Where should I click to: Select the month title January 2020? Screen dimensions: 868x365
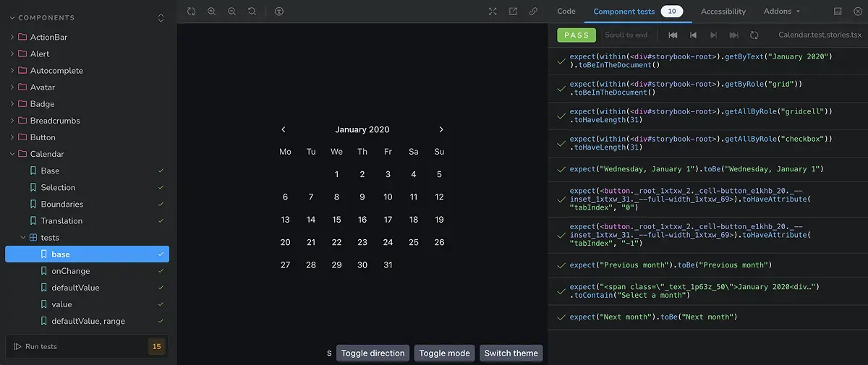pos(362,129)
